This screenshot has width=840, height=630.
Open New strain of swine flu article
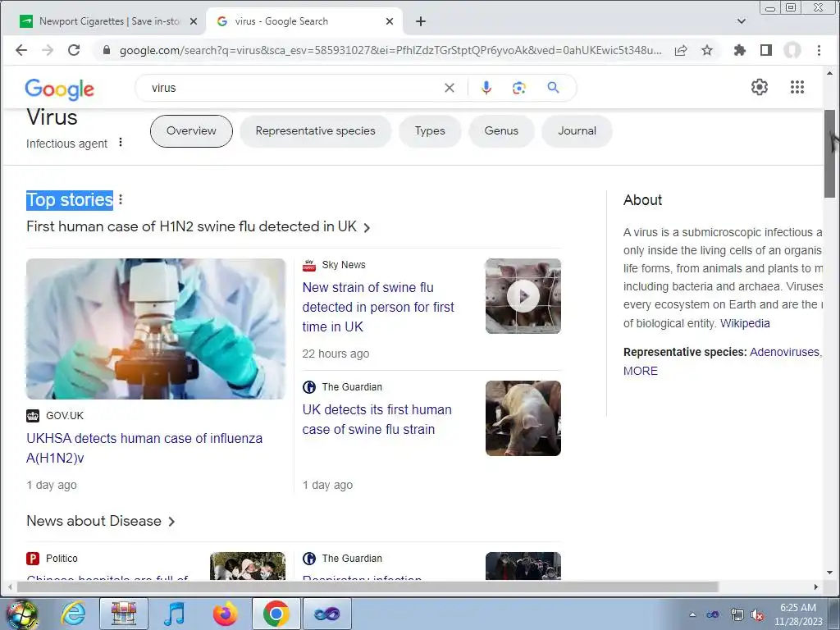point(378,307)
